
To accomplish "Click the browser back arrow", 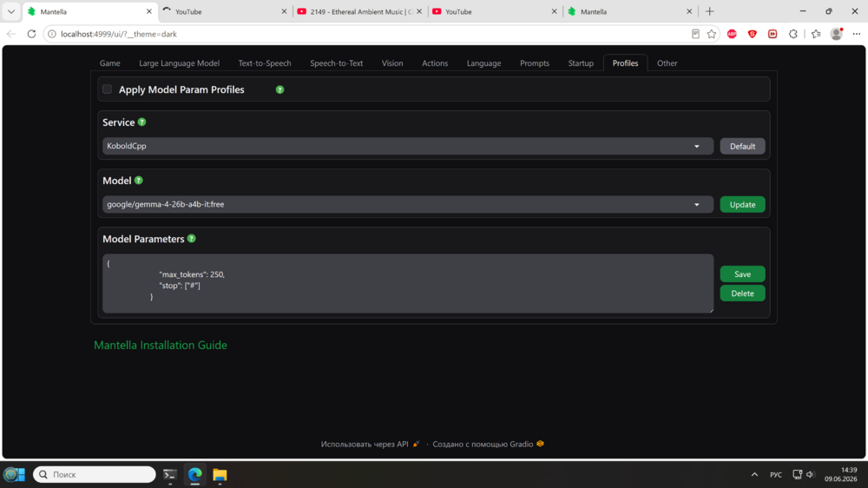I will [x=11, y=34].
